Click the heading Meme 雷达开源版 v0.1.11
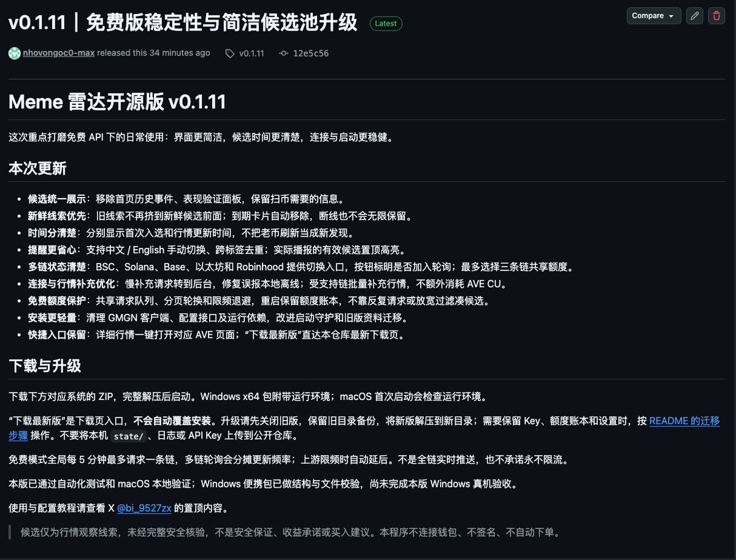This screenshot has height=560, width=736. pyautogui.click(x=117, y=101)
